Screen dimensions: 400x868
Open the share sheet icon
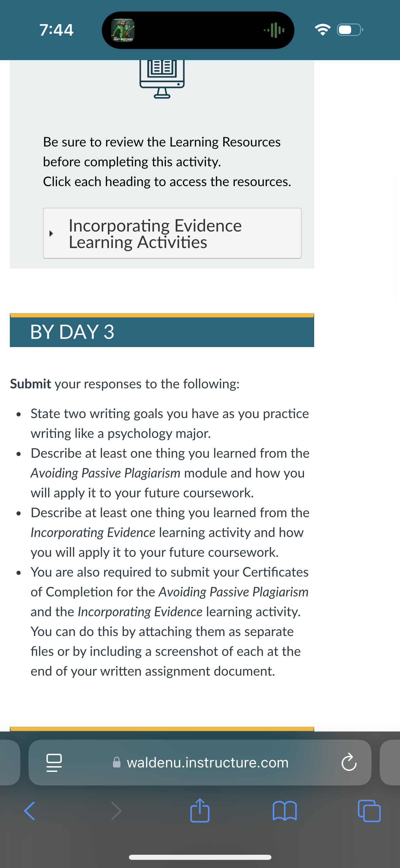point(200,810)
